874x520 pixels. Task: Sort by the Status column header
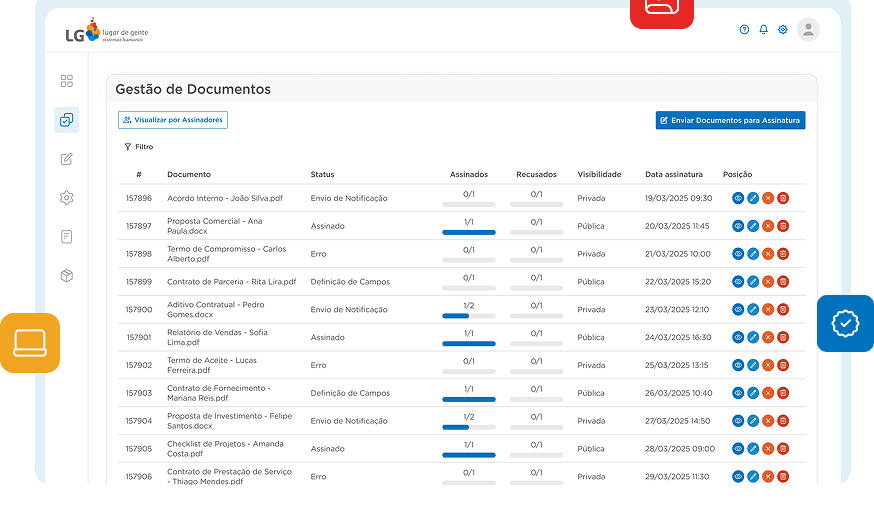coord(322,174)
